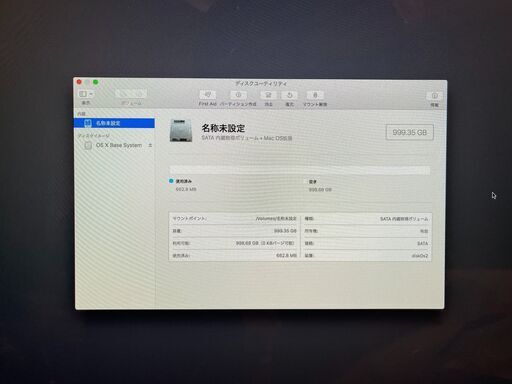Click the large hard drive icon
This screenshot has height=384, width=512.
(181, 131)
